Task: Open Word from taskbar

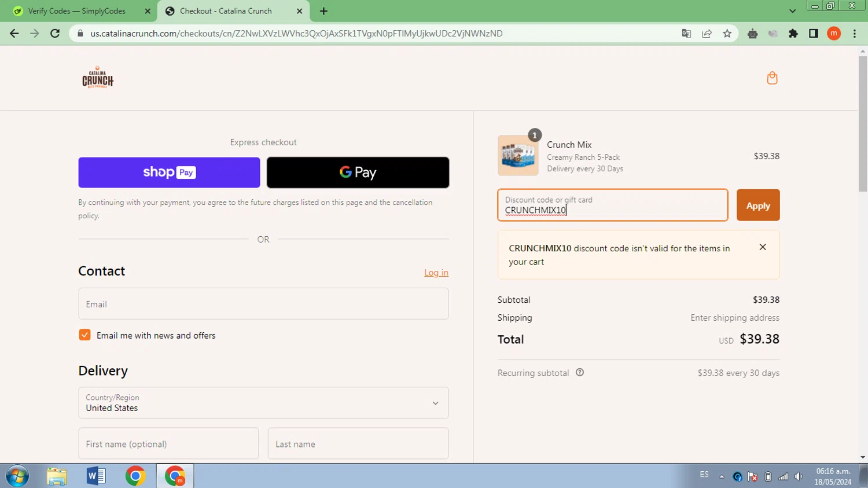Action: click(96, 476)
